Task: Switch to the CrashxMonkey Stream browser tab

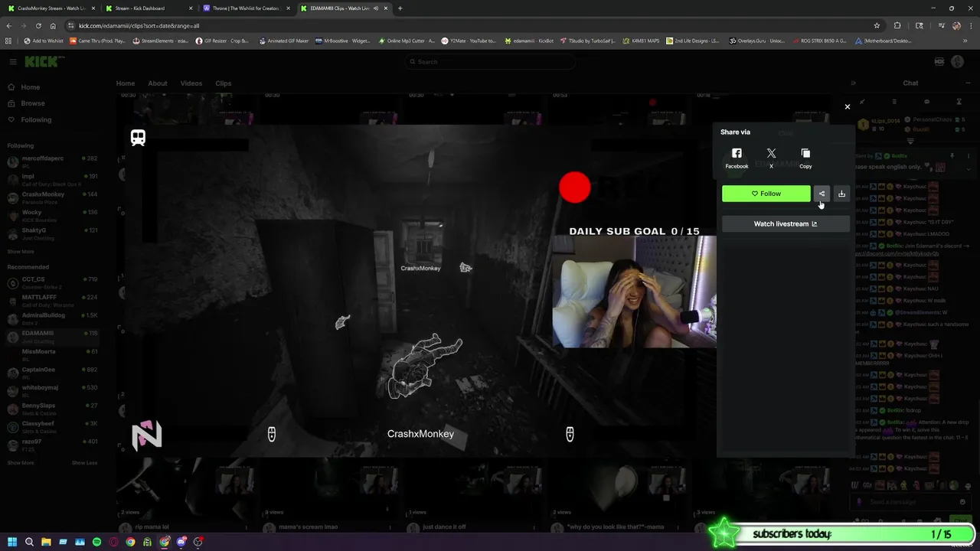Action: point(51,8)
